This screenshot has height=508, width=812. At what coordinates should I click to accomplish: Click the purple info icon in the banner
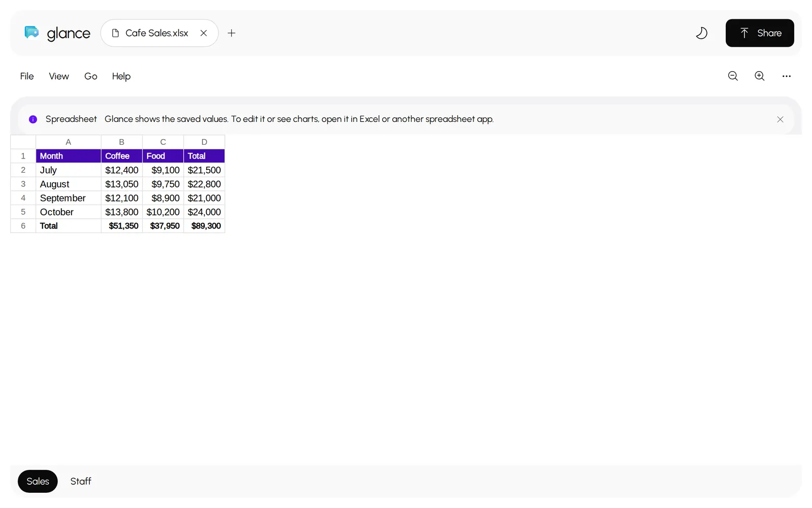point(33,119)
